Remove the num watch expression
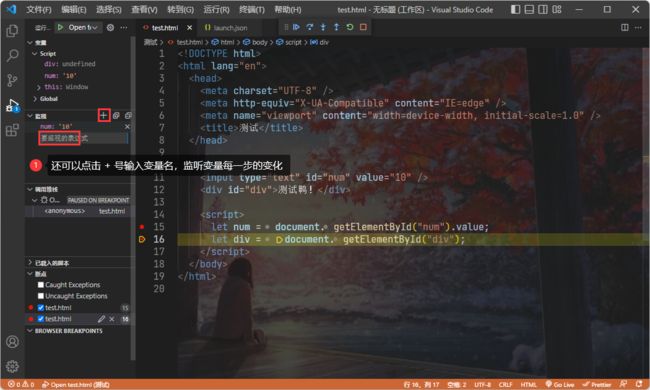This screenshot has width=650, height=390. pyautogui.click(x=127, y=126)
